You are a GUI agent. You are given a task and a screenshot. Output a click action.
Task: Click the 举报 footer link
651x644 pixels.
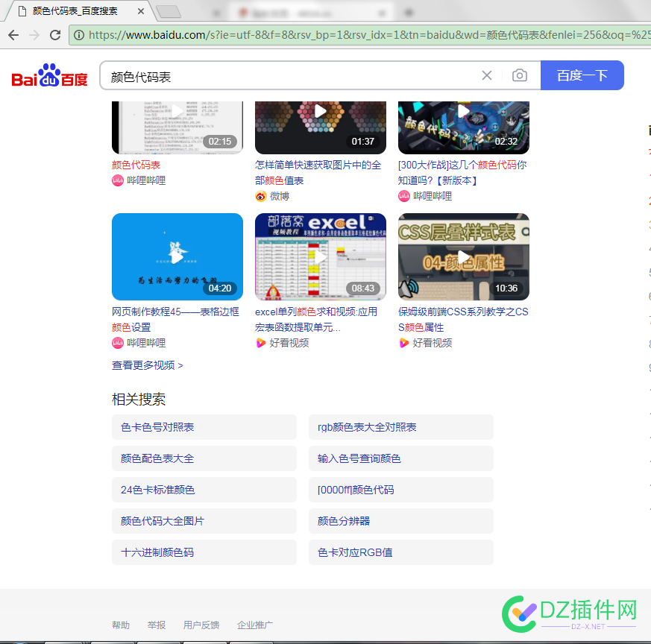coord(157,625)
